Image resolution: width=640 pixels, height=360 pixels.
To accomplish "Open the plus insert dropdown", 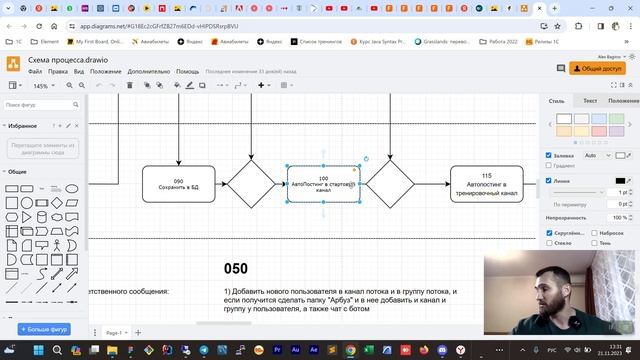I will (264, 85).
